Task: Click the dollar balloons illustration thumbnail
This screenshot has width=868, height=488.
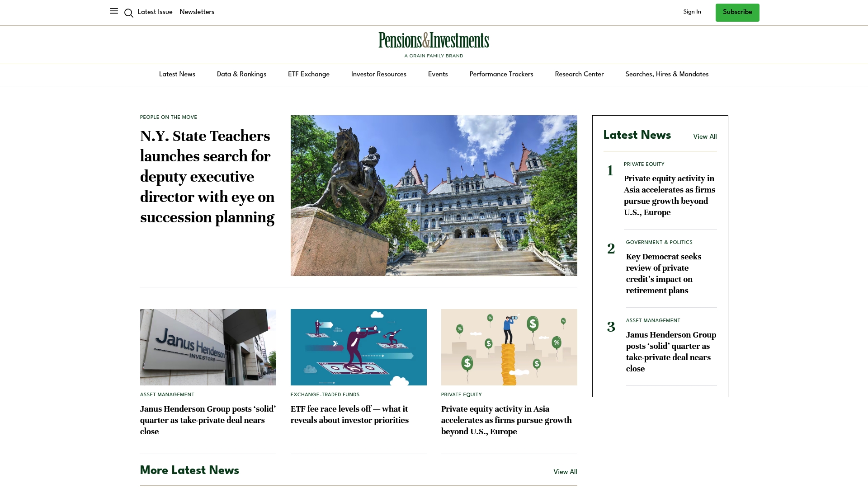Action: point(509,347)
